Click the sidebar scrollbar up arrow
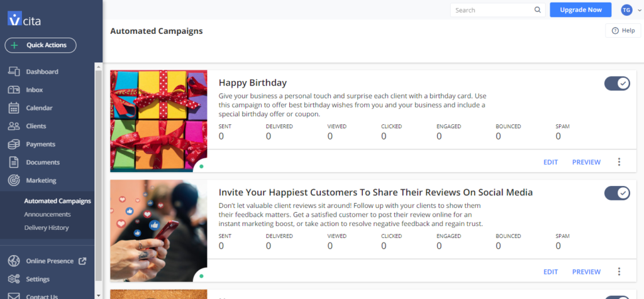The height and width of the screenshot is (299, 644). (x=98, y=66)
